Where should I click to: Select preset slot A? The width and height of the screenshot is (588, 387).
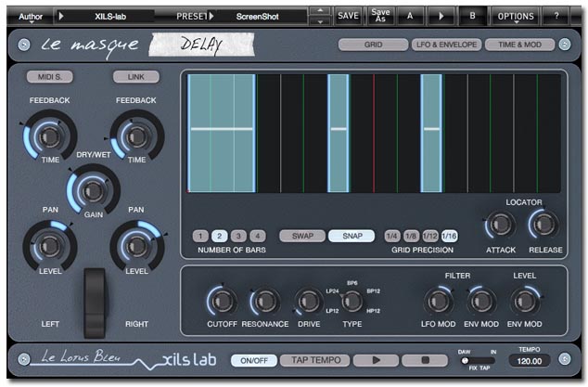[410, 16]
